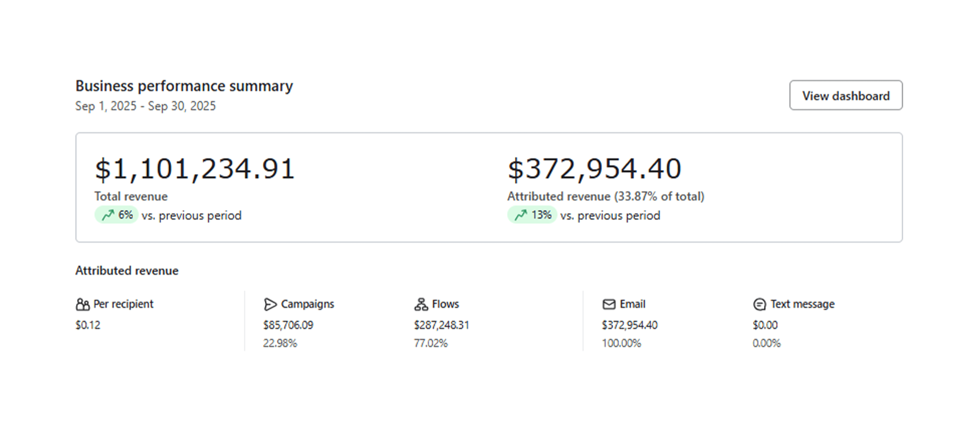The image size is (980, 425).
Task: Click the Flows 77.02% percentage
Action: click(x=431, y=343)
